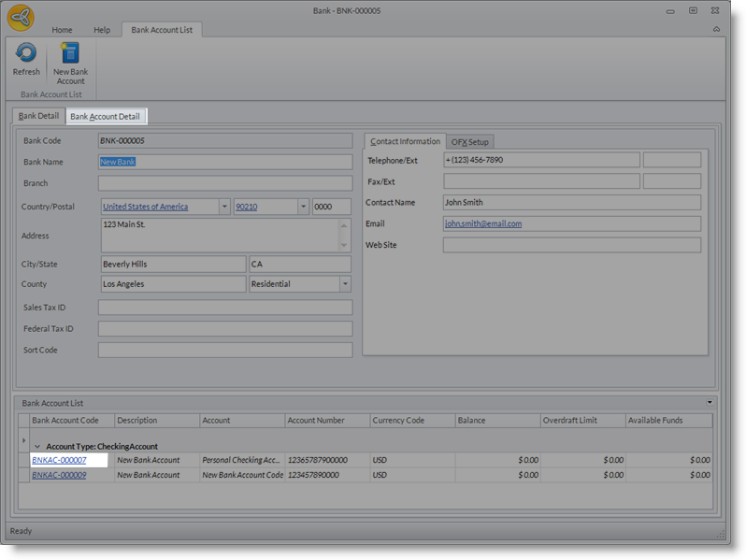Viewport: 746px width, 560px height.
Task: Collapse the Account Type: CheckingAccount group
Action: pos(38,447)
